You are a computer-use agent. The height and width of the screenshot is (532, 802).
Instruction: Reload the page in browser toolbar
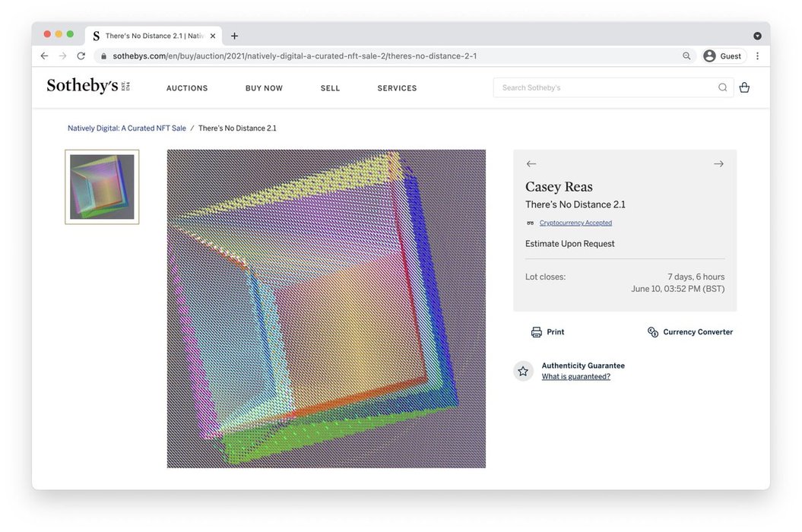tap(81, 56)
